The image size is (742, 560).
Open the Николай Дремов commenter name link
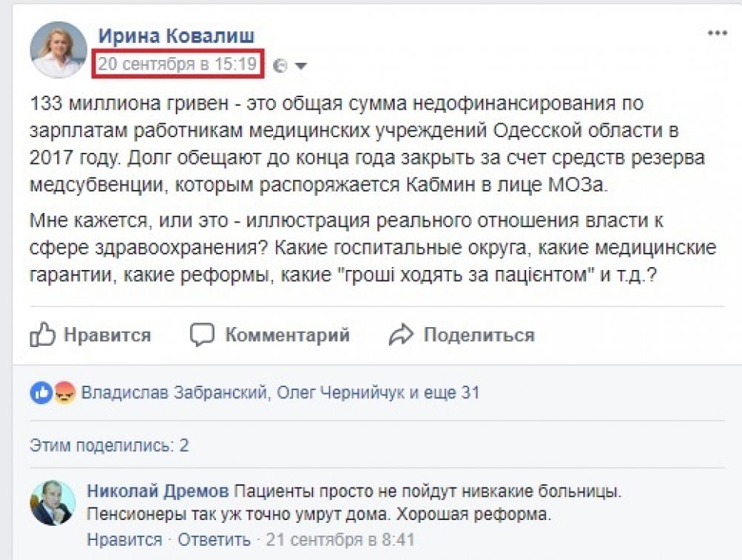tap(159, 491)
